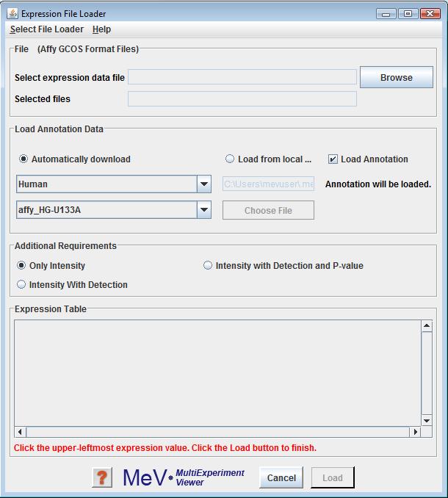Select the Load from local radio option
Image resolution: width=448 pixels, height=498 pixels.
[x=230, y=159]
